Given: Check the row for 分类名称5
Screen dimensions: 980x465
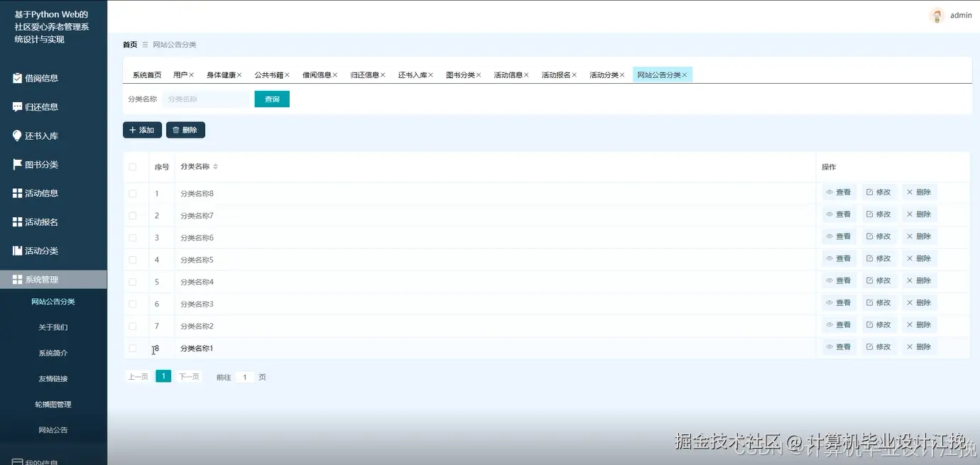Looking at the screenshot, I should coord(133,260).
